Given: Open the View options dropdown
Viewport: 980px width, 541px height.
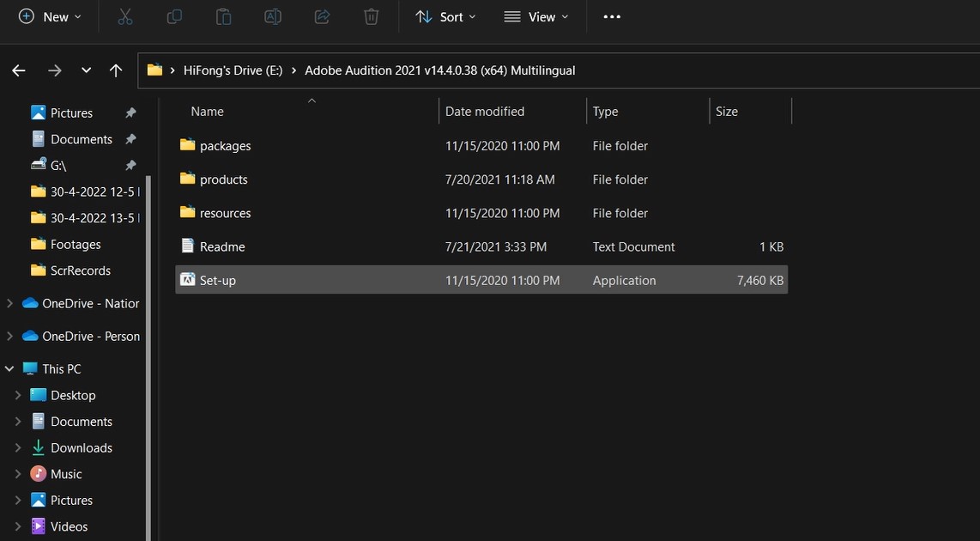Looking at the screenshot, I should (x=536, y=17).
